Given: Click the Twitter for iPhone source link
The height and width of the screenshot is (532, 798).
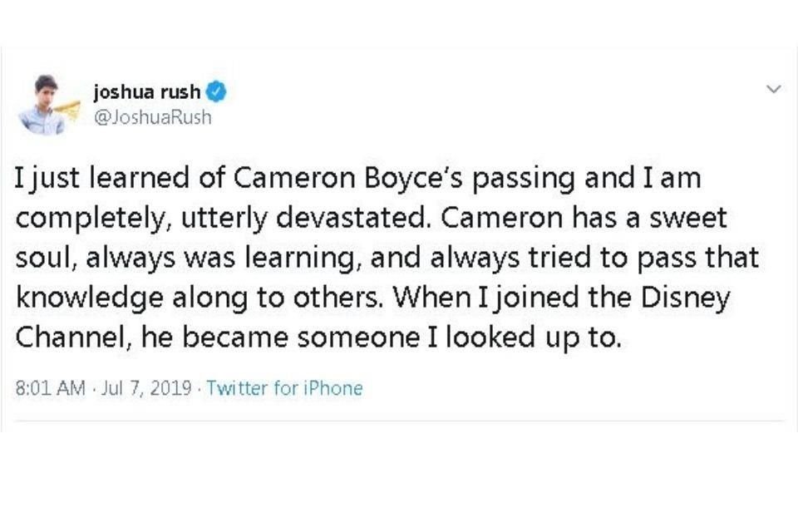Looking at the screenshot, I should click(284, 388).
